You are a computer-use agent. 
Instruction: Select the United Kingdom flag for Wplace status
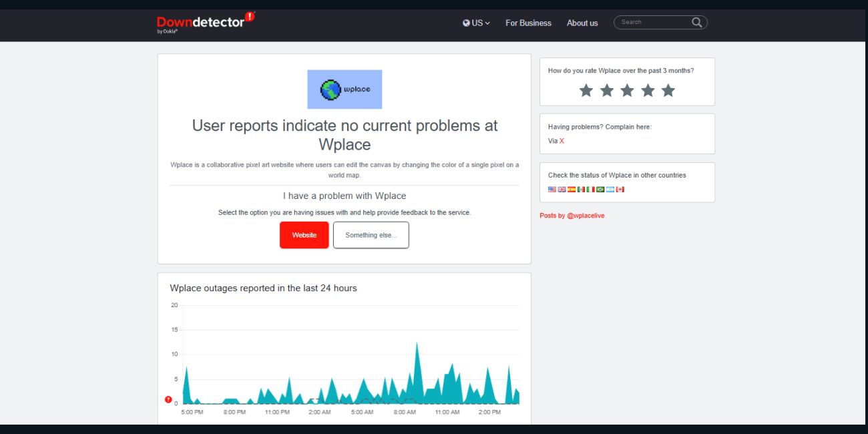click(562, 189)
